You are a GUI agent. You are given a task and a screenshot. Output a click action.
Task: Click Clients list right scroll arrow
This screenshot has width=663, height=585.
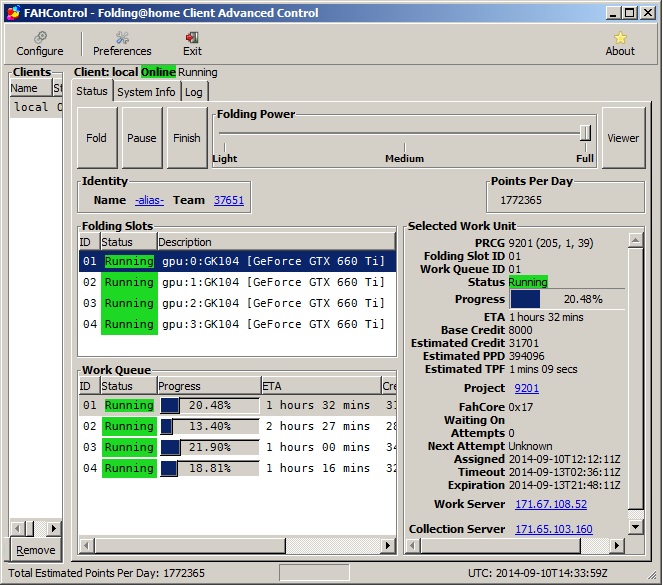54,528
